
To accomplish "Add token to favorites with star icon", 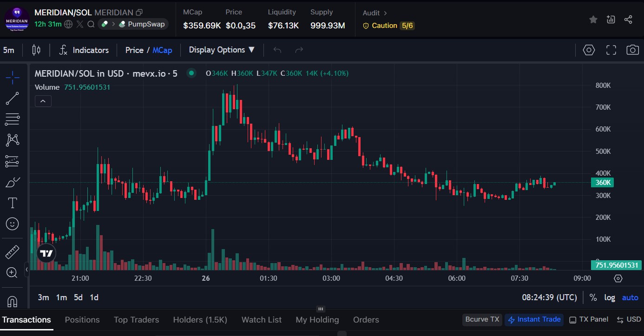I will [x=593, y=20].
